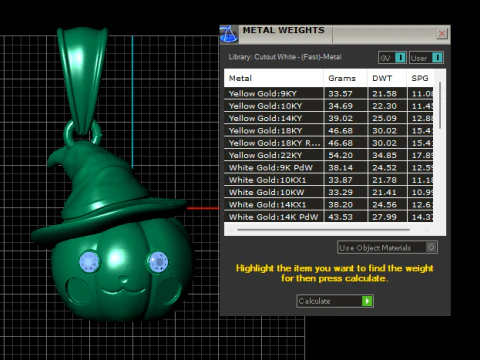Toggle Use Object Materials option
The width and height of the screenshot is (480, 360).
387,247
